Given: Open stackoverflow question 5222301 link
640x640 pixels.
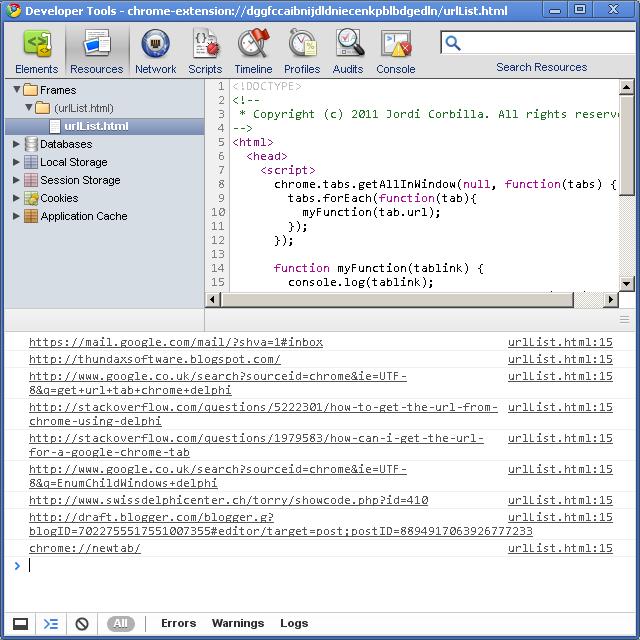Looking at the screenshot, I should [x=263, y=414].
